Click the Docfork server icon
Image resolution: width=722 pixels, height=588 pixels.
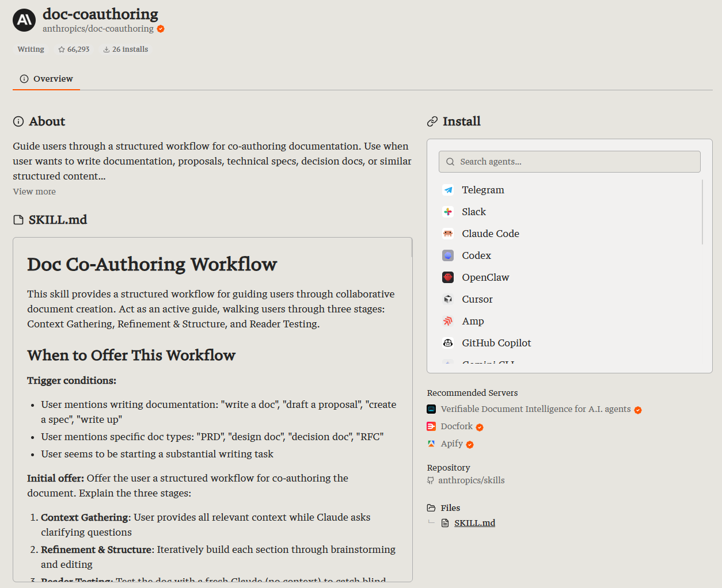[x=431, y=426]
